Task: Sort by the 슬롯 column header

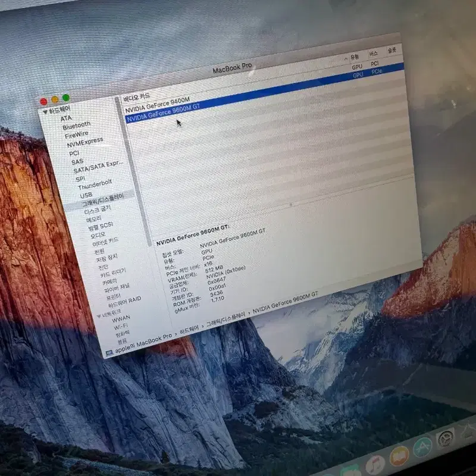Action: [392, 51]
